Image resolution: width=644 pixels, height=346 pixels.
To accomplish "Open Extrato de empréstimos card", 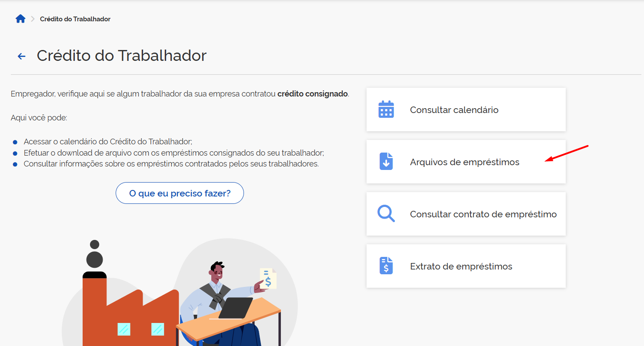I will pos(466,266).
